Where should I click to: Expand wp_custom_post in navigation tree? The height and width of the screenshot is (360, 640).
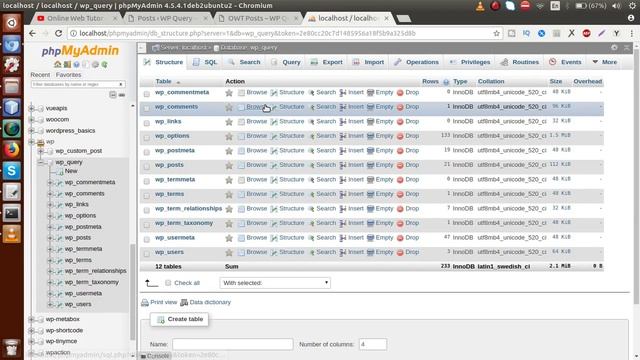pos(41,151)
